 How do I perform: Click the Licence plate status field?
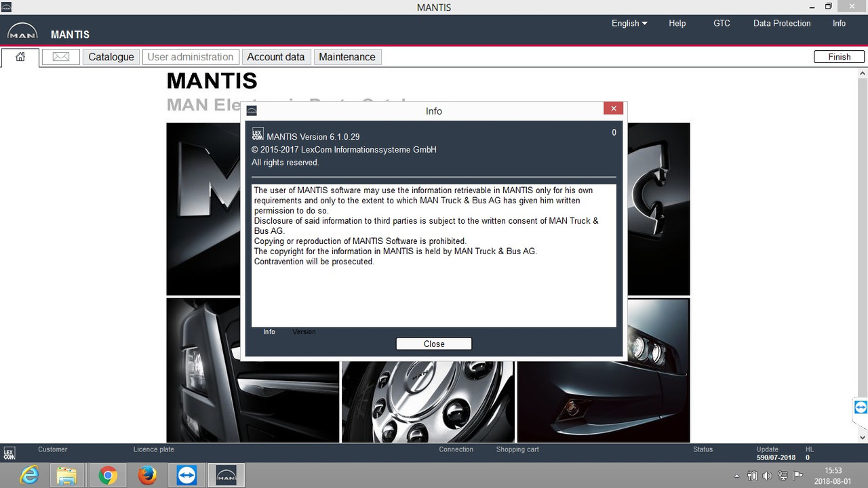click(154, 449)
